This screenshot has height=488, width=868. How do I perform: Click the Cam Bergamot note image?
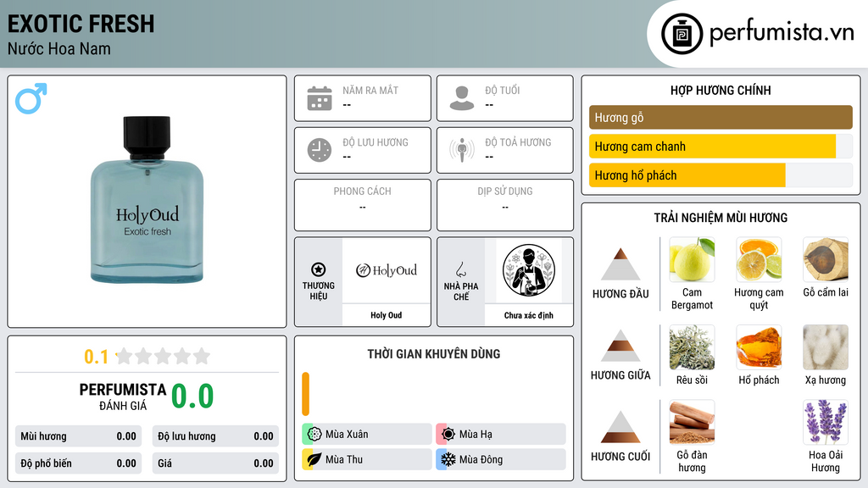692,259
